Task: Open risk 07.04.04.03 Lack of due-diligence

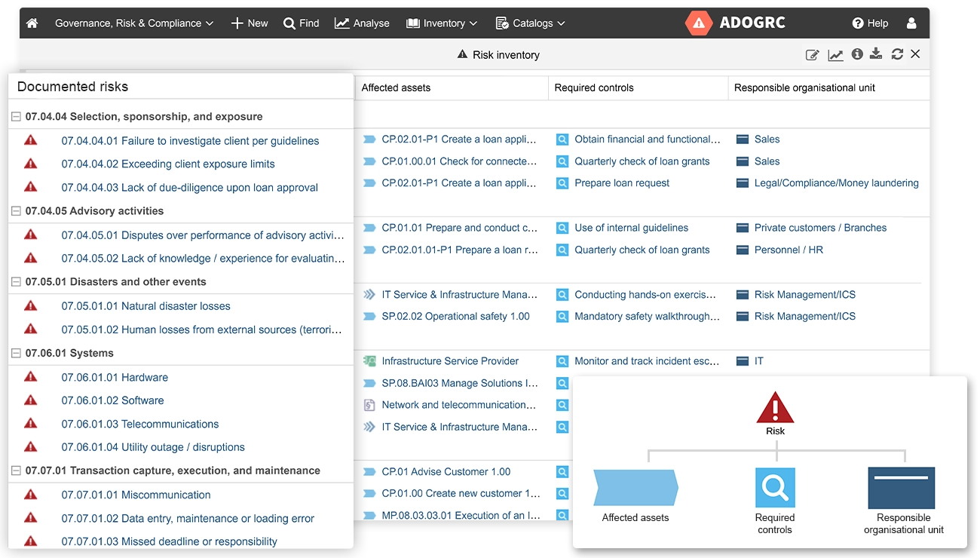Action: coord(190,187)
